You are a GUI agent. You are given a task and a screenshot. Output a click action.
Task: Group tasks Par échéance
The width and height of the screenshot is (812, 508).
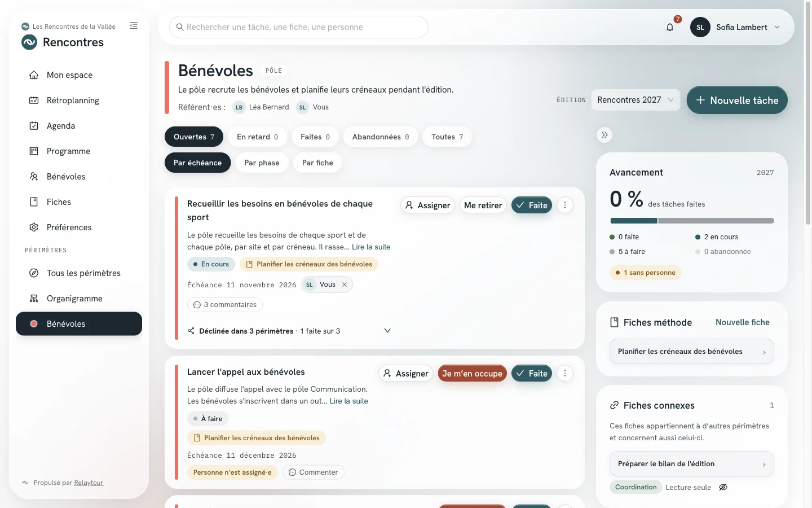(x=197, y=163)
